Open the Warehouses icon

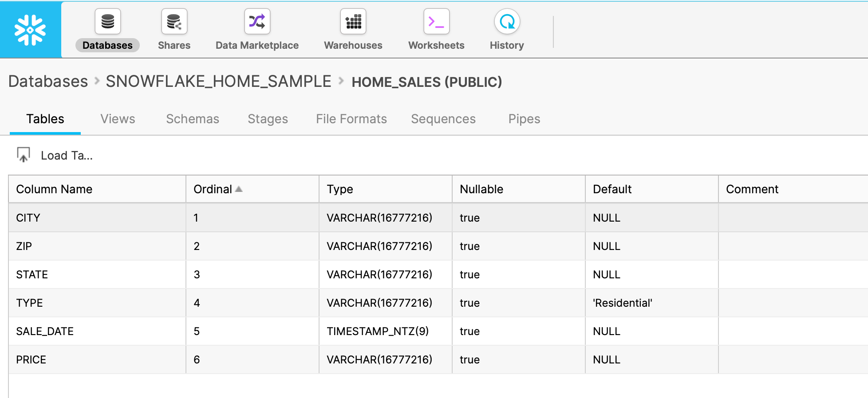pyautogui.click(x=353, y=21)
